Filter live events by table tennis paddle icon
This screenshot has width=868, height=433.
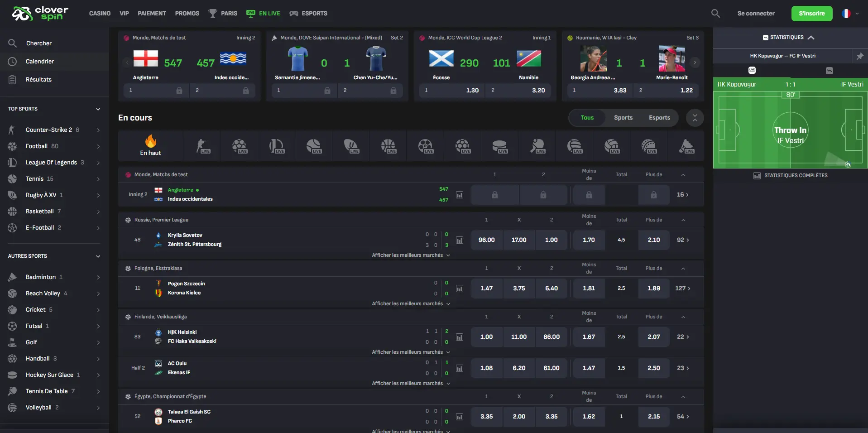coord(537,146)
